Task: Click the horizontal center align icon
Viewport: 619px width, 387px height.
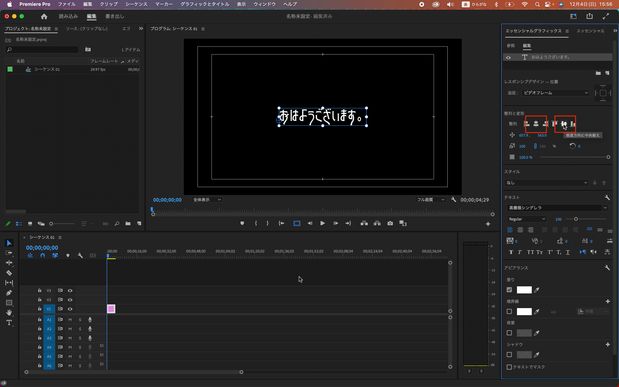Action: [536, 124]
